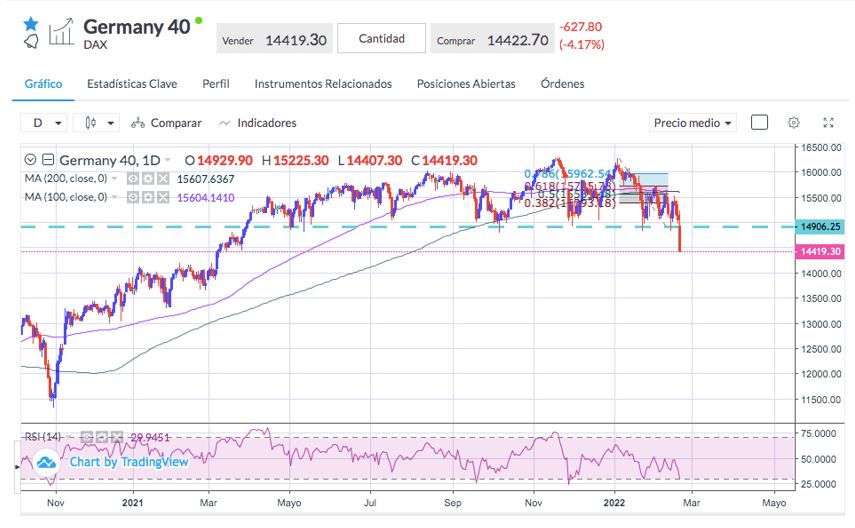Switch to the Gráfico tab
Screen dimensions: 855x528
(44, 84)
